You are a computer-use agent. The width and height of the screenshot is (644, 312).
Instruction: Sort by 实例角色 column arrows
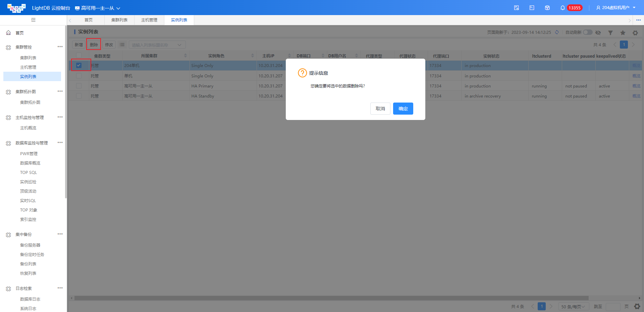point(253,56)
